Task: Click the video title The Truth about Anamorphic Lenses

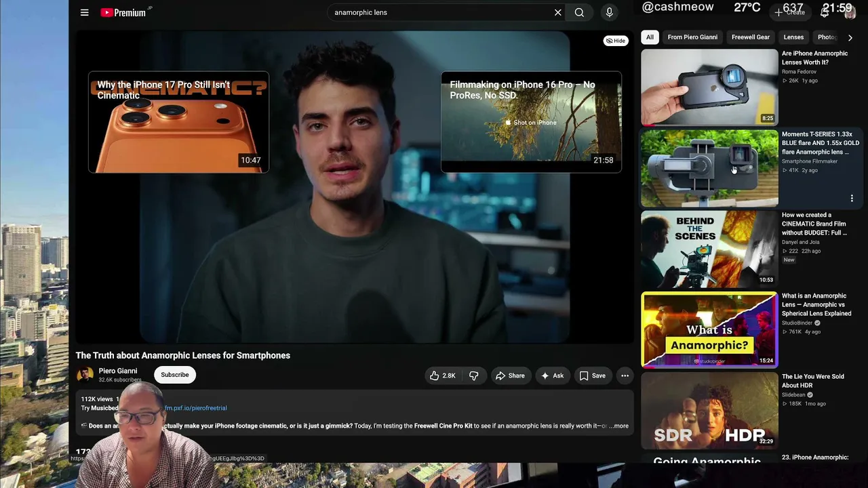Action: pos(183,355)
